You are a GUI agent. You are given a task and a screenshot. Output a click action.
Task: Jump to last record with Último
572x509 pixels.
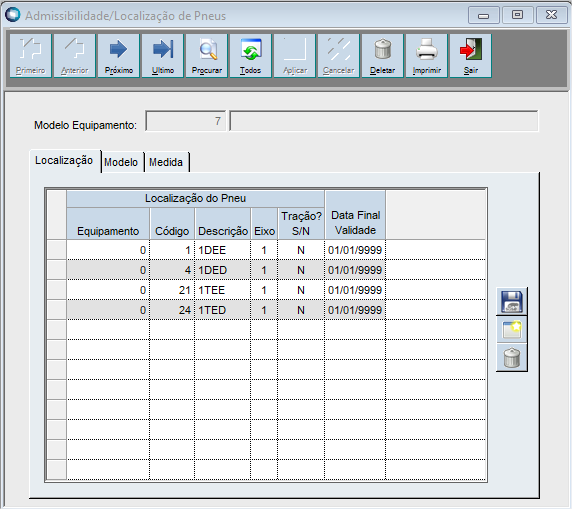point(163,55)
